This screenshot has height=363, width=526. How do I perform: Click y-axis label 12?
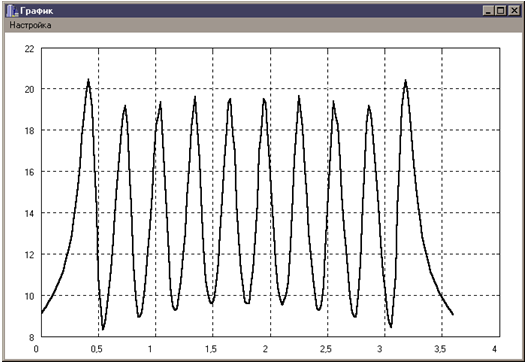[30, 255]
